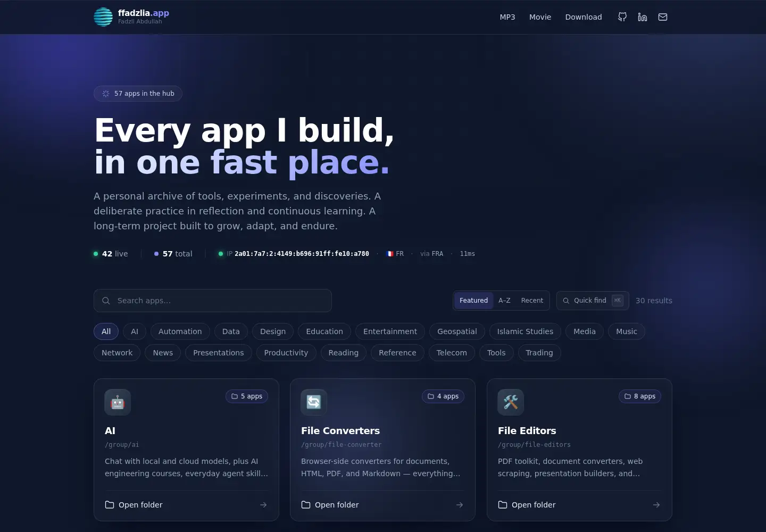
Task: Click the 4 apps badge
Action: point(443,396)
